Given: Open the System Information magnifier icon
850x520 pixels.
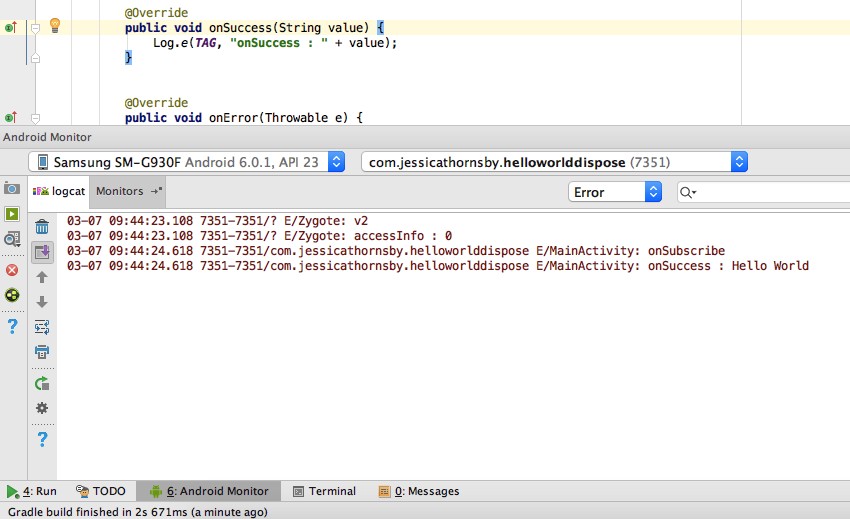Looking at the screenshot, I should [12, 239].
